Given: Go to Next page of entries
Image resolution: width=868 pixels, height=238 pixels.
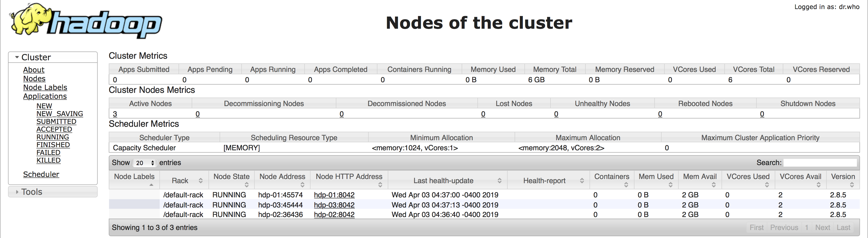Looking at the screenshot, I should tap(823, 227).
